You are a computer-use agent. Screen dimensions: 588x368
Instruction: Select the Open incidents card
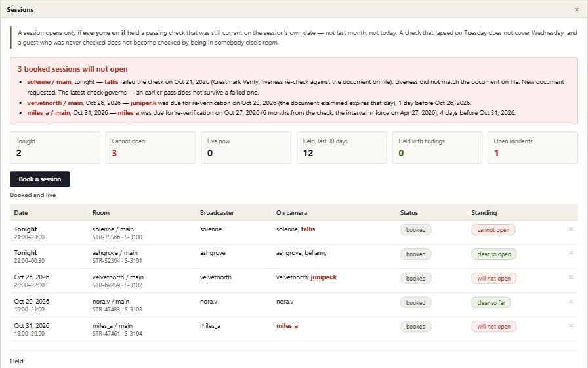click(533, 148)
